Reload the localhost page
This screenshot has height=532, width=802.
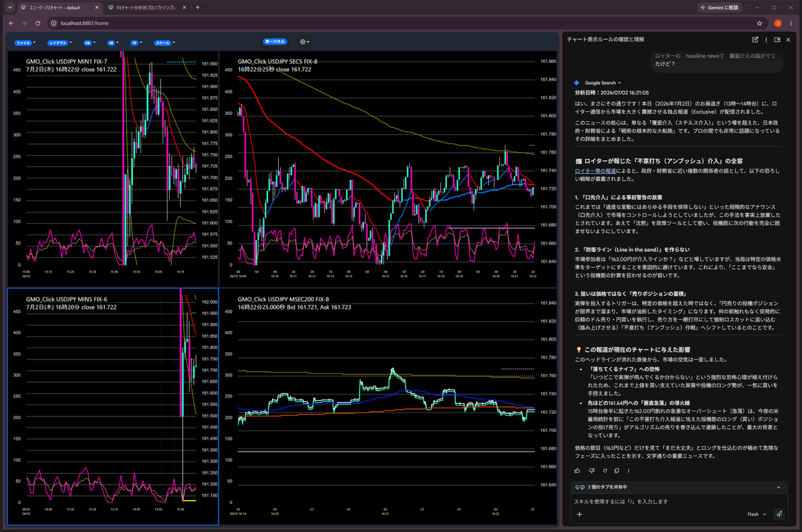point(38,23)
